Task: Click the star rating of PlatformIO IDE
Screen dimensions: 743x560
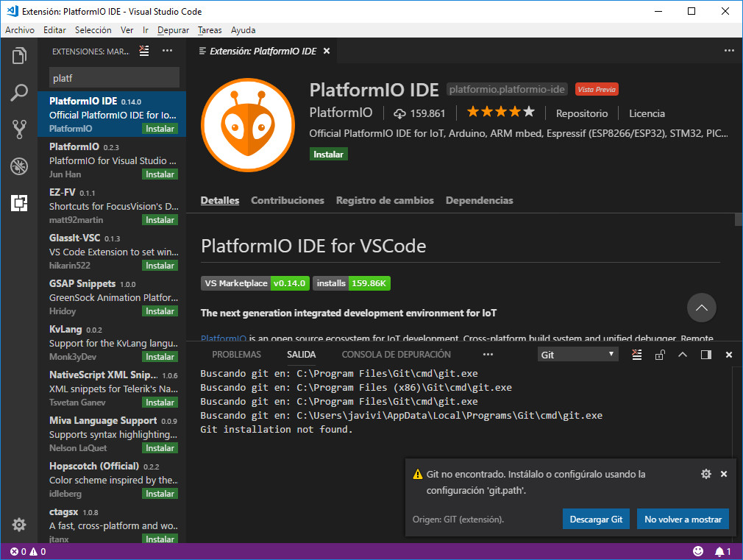Action: point(500,113)
